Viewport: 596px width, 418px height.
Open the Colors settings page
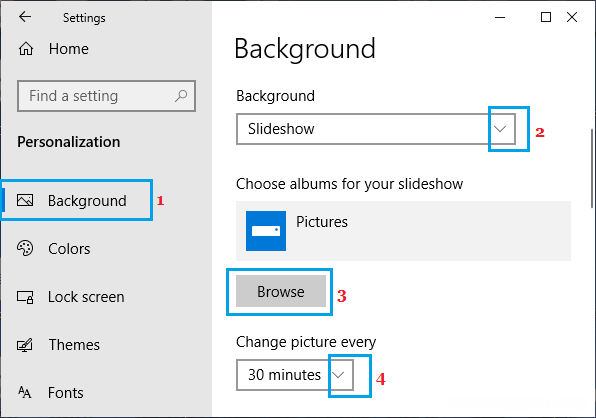69,249
